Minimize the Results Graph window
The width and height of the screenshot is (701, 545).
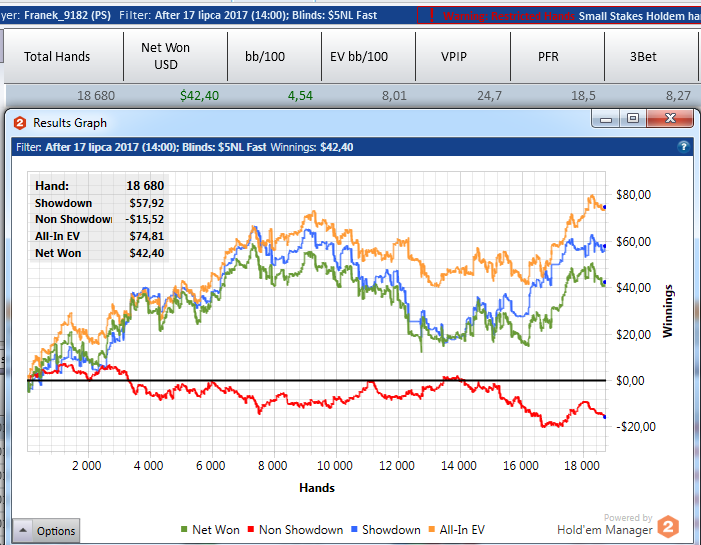pyautogui.click(x=606, y=119)
